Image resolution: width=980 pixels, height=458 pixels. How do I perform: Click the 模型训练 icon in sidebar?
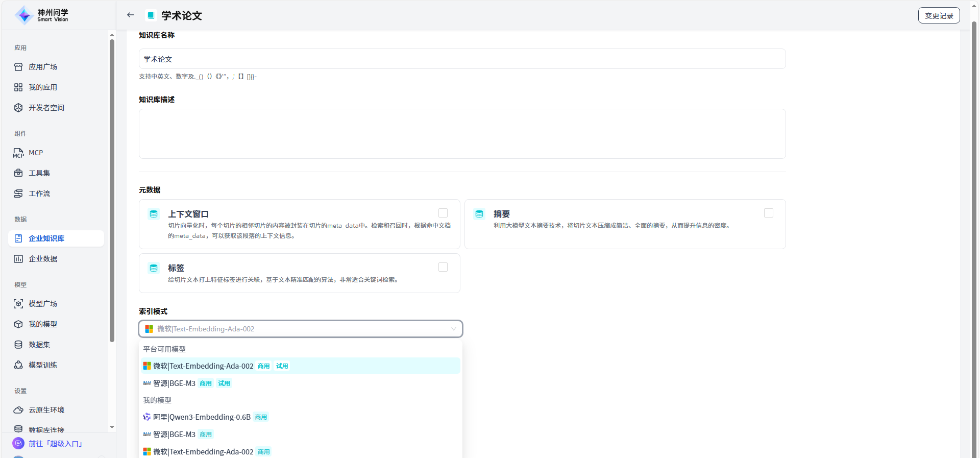18,365
